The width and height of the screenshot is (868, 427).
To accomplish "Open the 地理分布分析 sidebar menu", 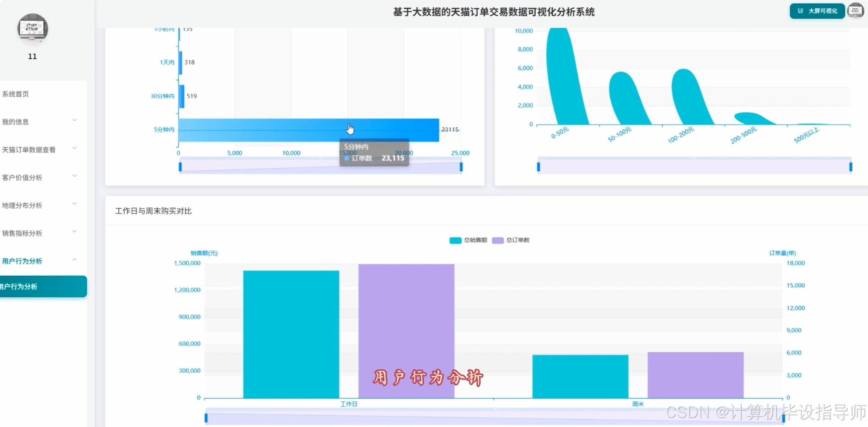I will (22, 205).
